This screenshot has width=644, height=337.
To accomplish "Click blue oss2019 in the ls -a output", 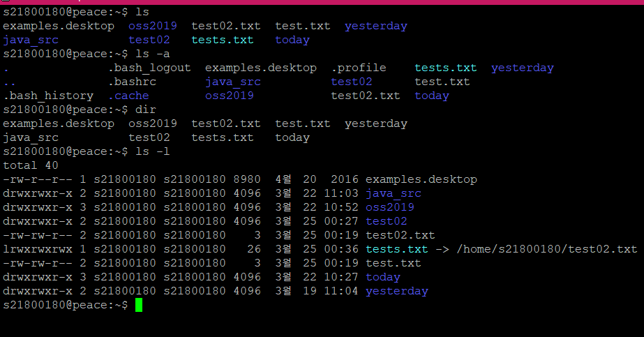I will (x=229, y=96).
